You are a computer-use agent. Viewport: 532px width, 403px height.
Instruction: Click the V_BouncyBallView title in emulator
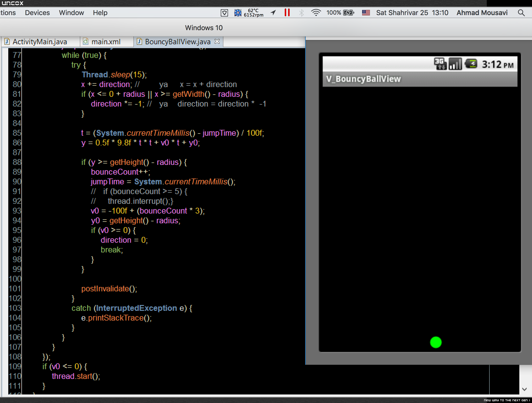pos(363,79)
